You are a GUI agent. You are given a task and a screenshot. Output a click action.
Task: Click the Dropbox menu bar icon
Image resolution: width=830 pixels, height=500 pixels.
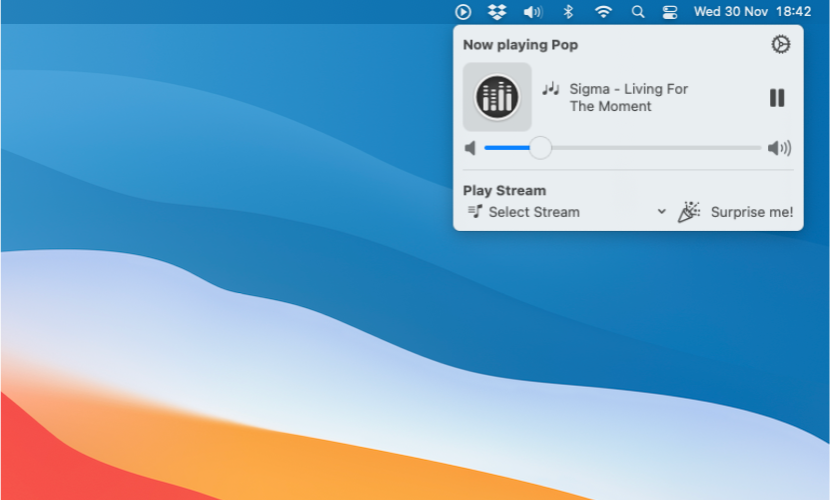(497, 12)
